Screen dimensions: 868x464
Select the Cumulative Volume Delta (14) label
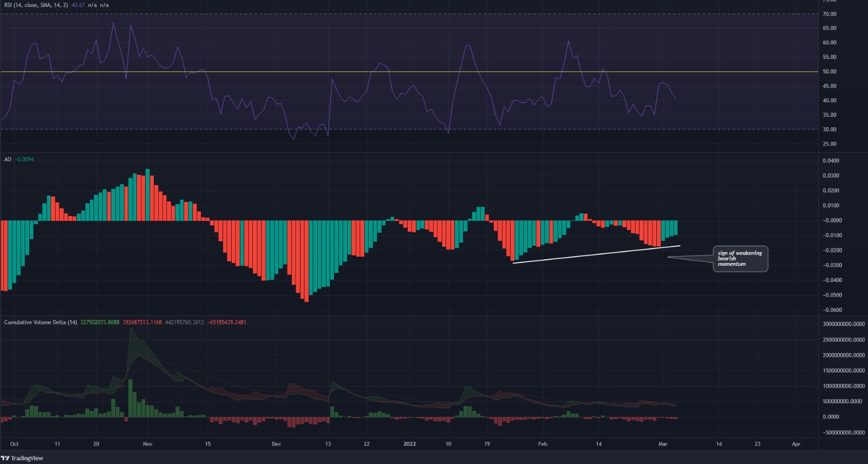(x=41, y=322)
